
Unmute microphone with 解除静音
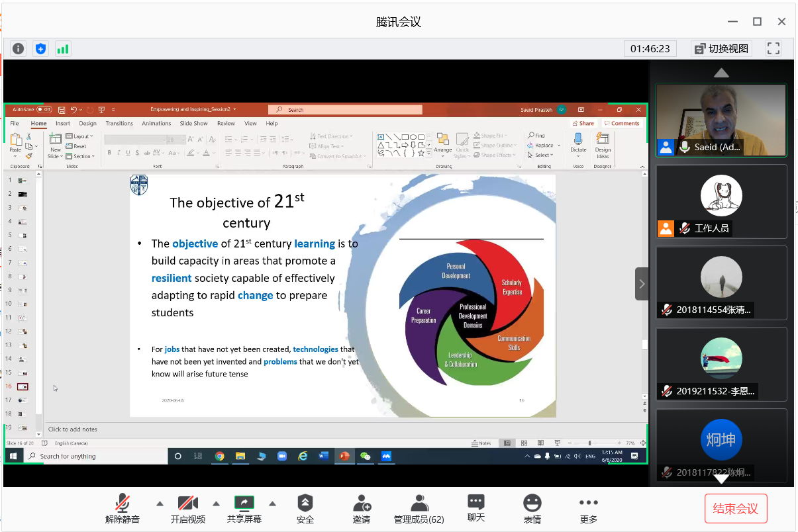[x=123, y=508]
